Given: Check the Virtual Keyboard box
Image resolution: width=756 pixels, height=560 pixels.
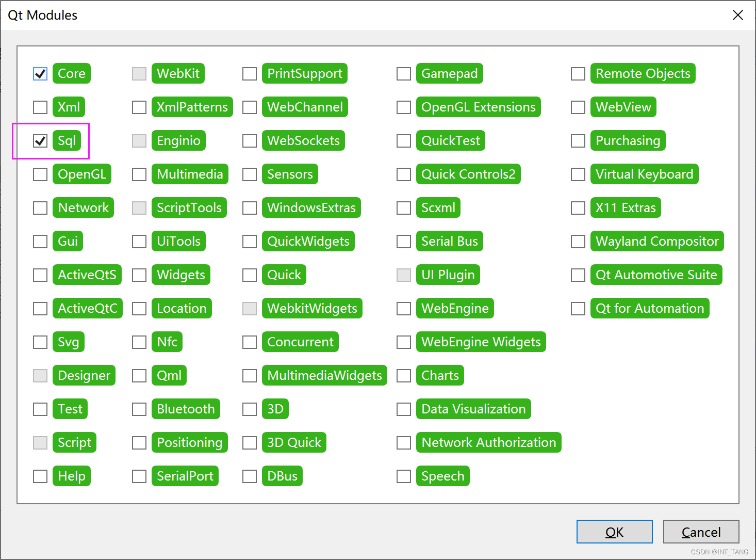Looking at the screenshot, I should (x=578, y=174).
